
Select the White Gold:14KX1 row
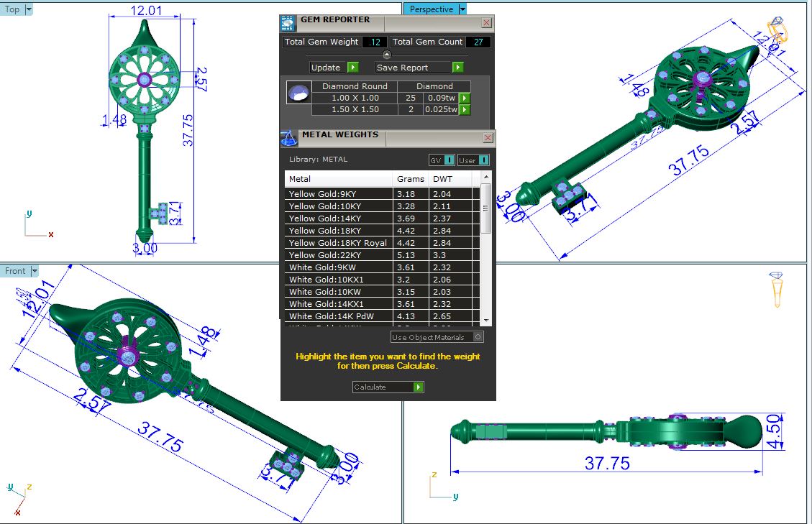click(382, 304)
